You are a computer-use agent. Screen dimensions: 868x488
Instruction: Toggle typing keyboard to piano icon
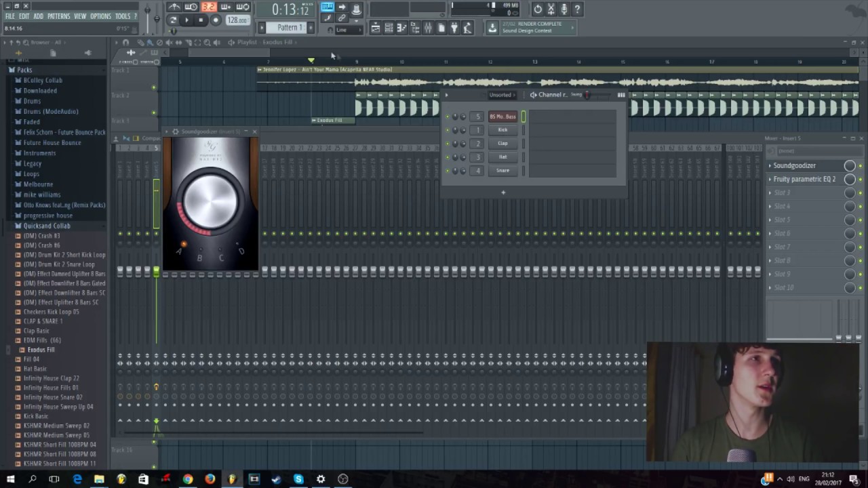[x=328, y=7]
